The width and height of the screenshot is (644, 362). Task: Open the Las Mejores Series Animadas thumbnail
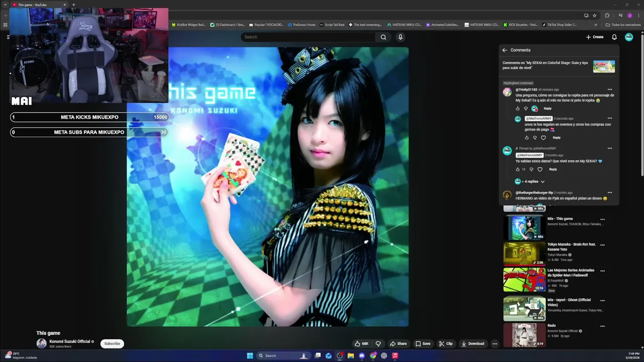coord(524,280)
